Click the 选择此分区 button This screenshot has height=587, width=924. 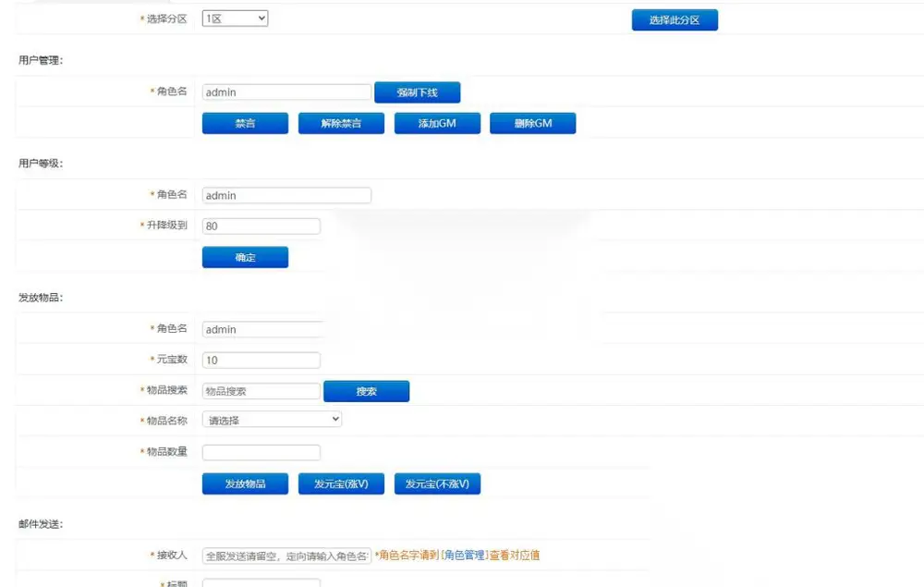675,19
